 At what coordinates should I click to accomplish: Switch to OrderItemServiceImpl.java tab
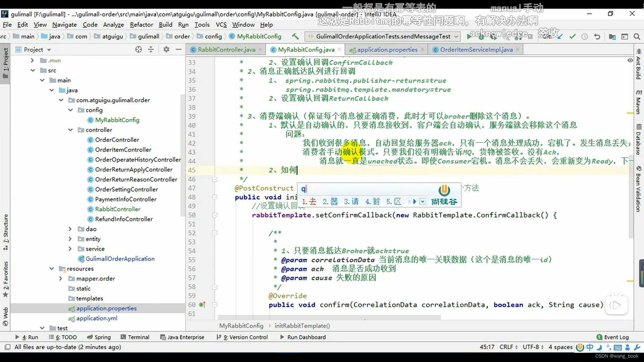[x=476, y=50]
